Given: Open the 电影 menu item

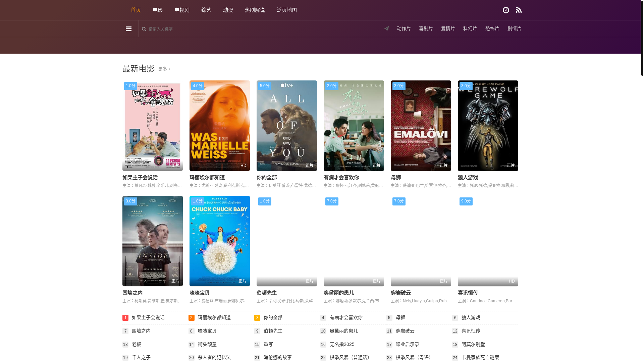Looking at the screenshot, I should [x=158, y=10].
